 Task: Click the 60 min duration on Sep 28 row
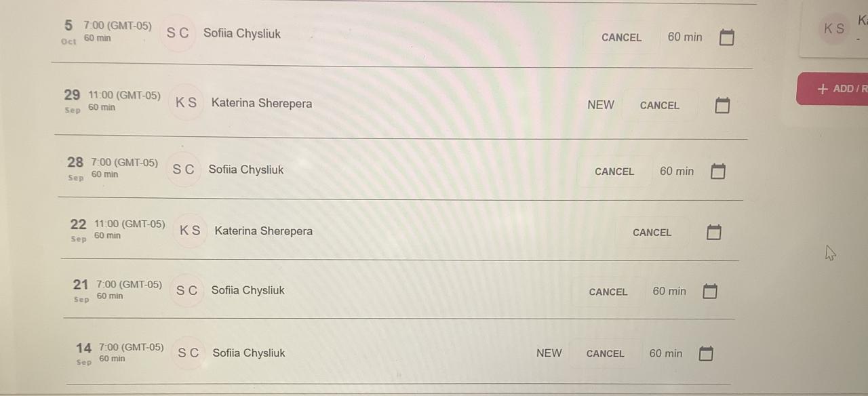677,172
